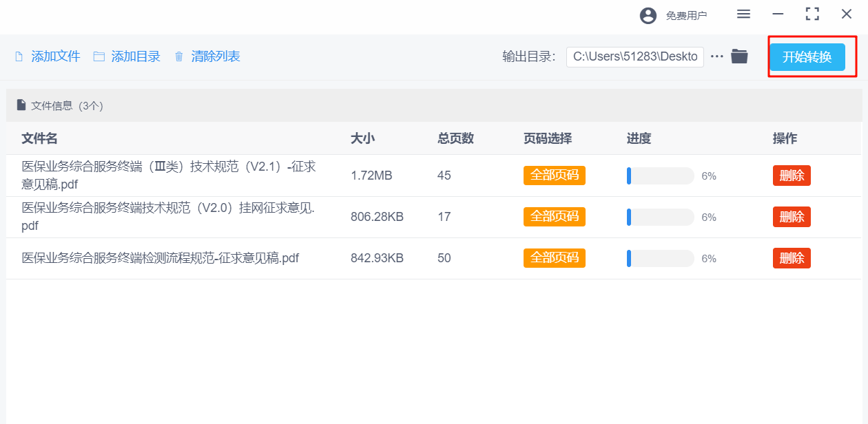Open 全部页码 selector for the 17-page file
The width and height of the screenshot is (868, 424).
click(554, 217)
